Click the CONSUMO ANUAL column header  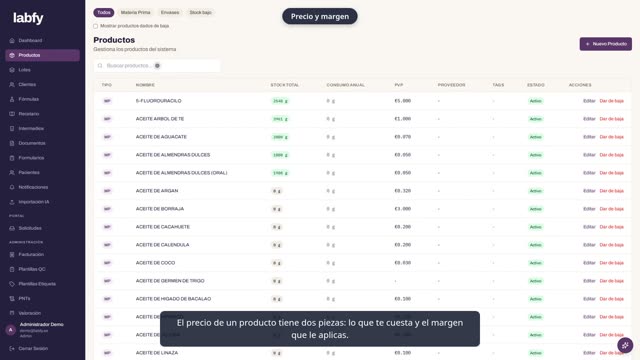[x=345, y=85]
